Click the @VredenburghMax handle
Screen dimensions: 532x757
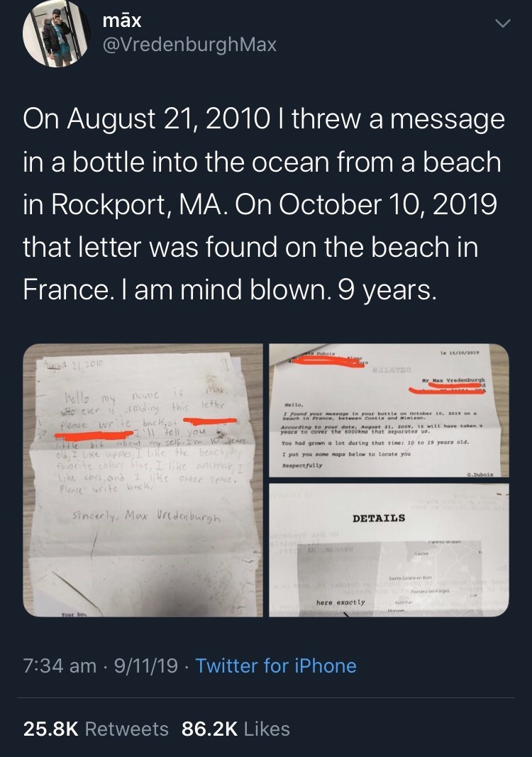190,46
